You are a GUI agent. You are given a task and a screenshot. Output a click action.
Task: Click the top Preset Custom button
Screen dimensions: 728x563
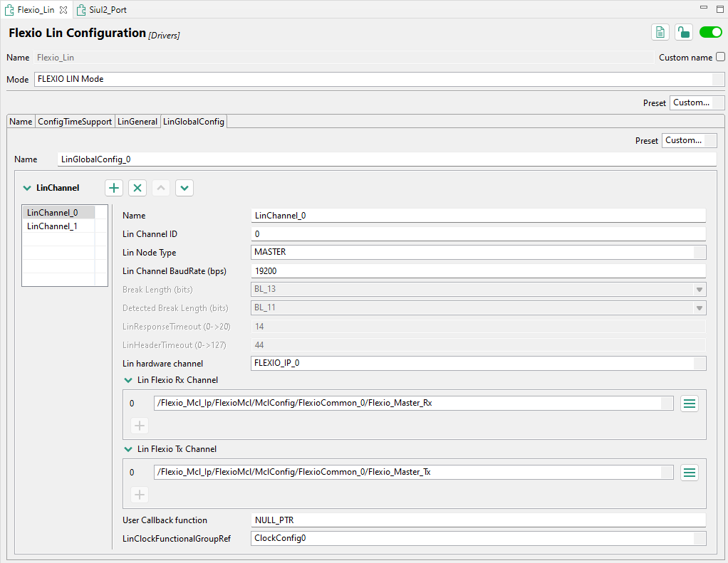pyautogui.click(x=697, y=102)
